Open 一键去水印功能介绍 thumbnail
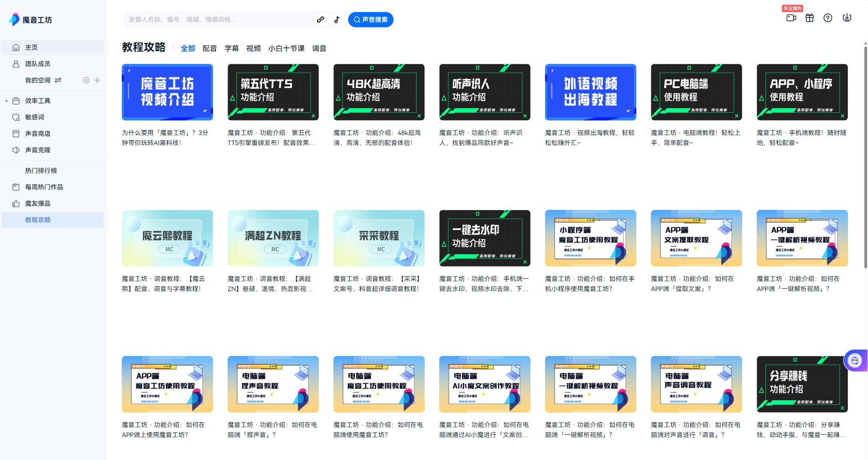Screen dimensions: 868x460 [485, 238]
